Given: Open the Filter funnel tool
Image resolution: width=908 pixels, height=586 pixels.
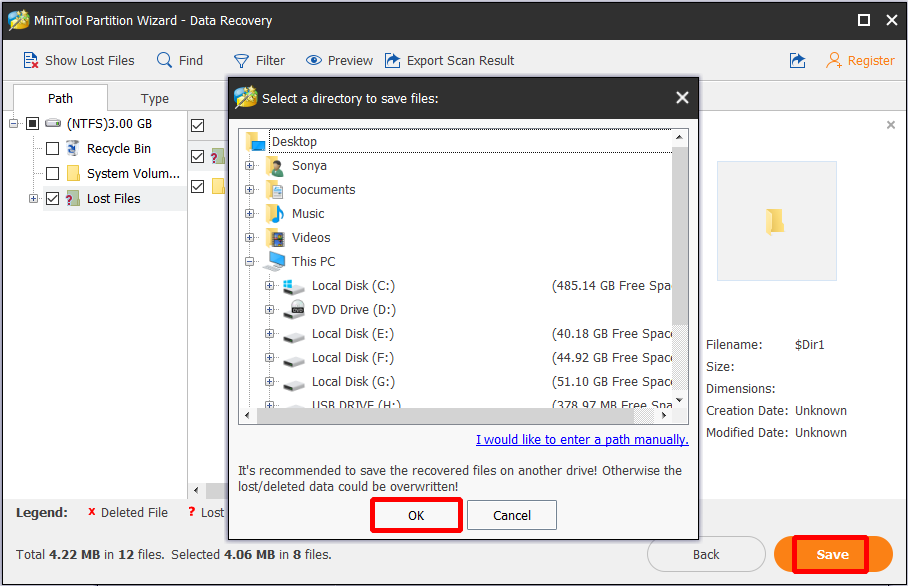Looking at the screenshot, I should point(241,61).
